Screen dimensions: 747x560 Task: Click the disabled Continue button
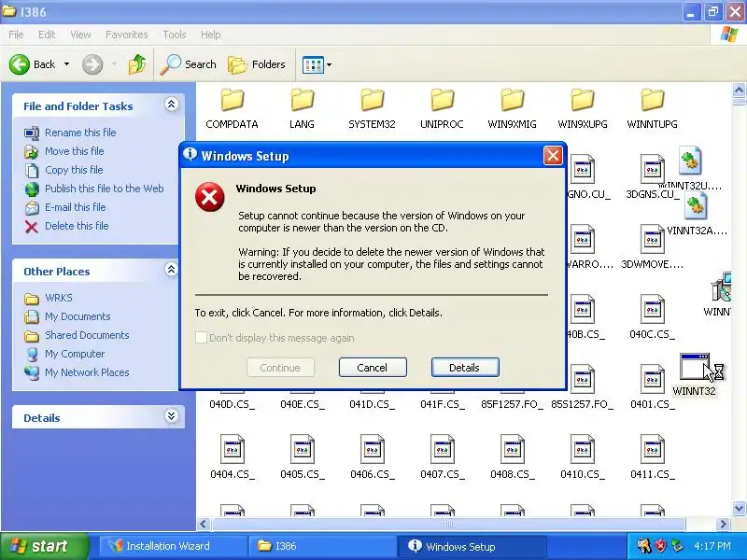pos(281,368)
